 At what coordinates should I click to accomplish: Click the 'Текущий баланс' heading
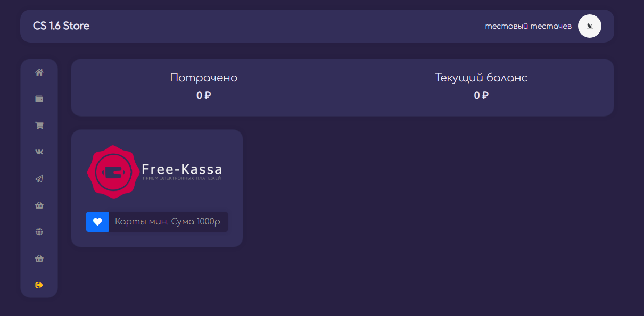coord(481,78)
